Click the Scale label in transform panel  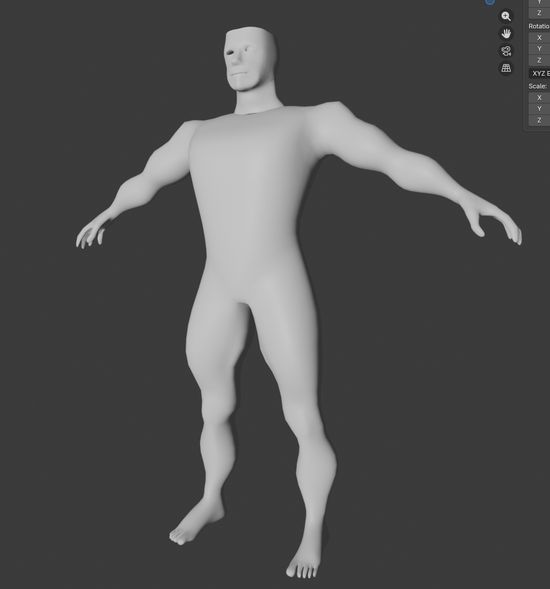pos(537,86)
